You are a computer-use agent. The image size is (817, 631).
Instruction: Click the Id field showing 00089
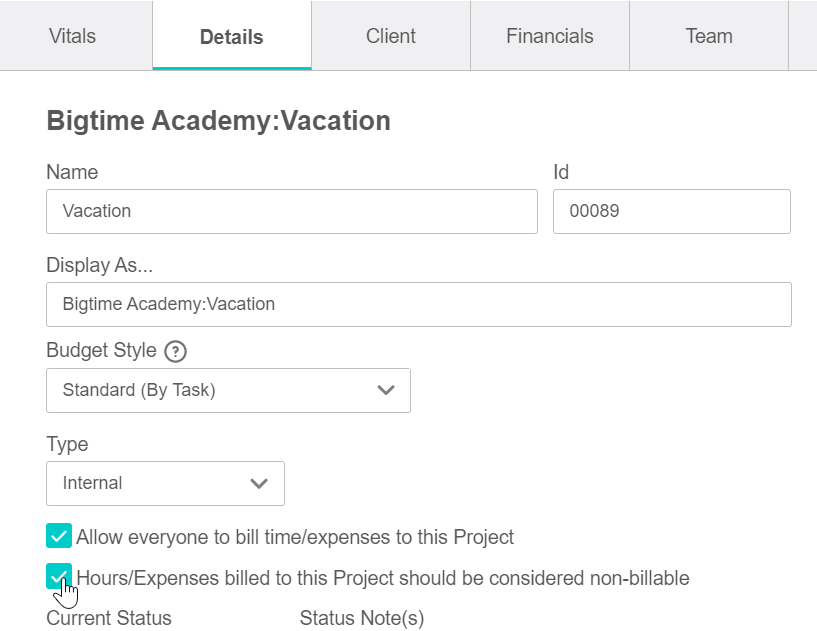672,211
